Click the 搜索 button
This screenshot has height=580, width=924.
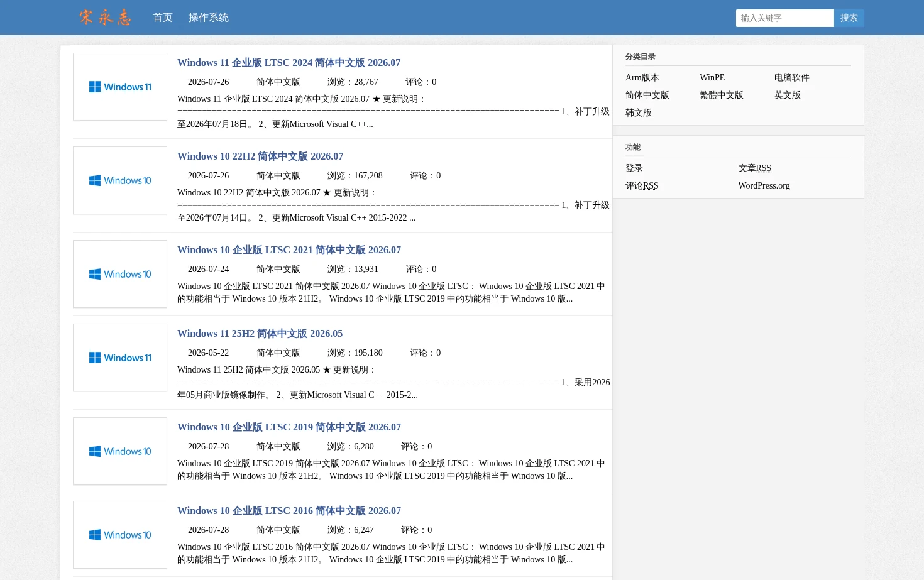[849, 18]
